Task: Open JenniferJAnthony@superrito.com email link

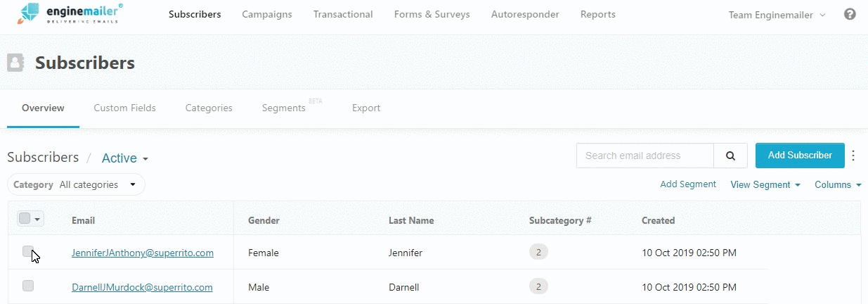Action: point(143,253)
